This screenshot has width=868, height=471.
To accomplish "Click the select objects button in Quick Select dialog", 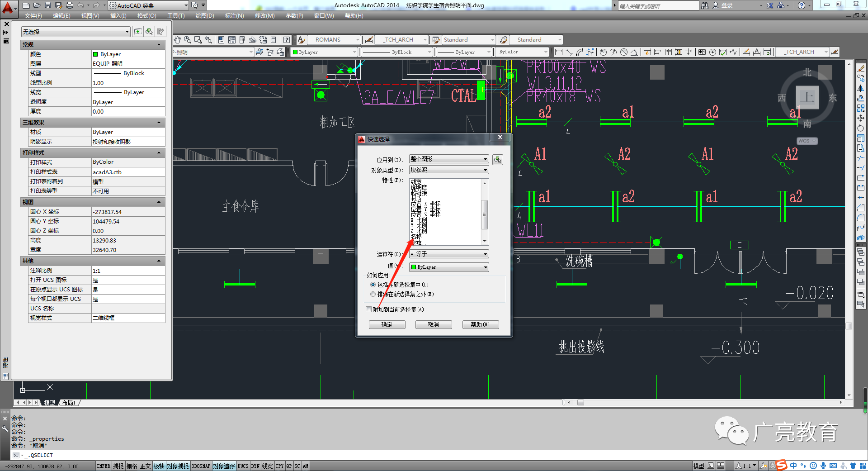I will pos(498,160).
